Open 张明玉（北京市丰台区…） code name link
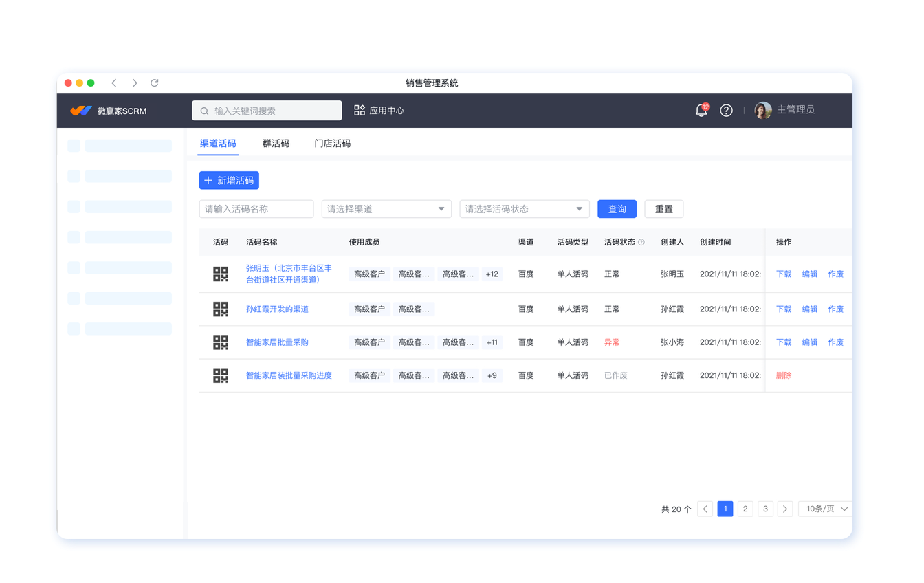Screen dimensions: 924x583 pyautogui.click(x=289, y=274)
